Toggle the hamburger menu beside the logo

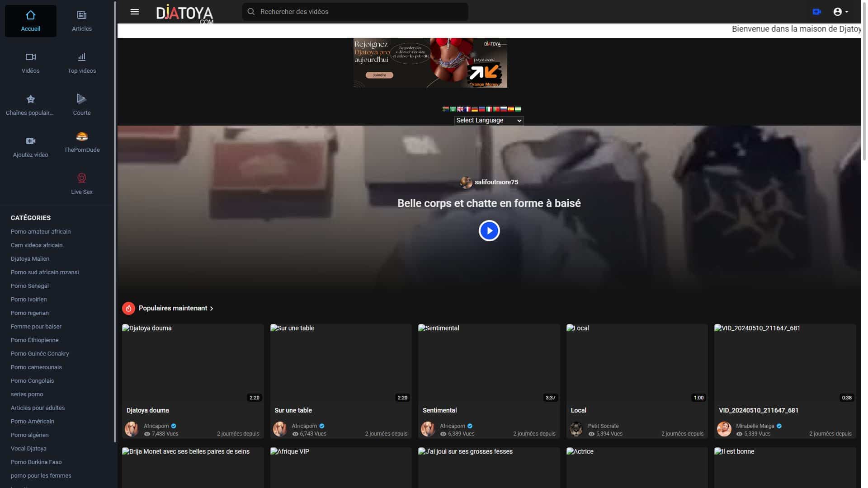pyautogui.click(x=134, y=12)
